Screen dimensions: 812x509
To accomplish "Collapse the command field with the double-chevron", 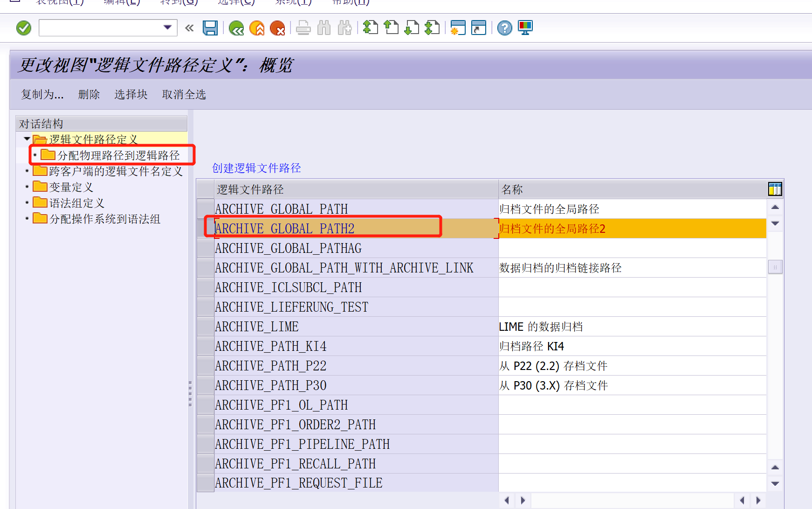I will point(189,28).
